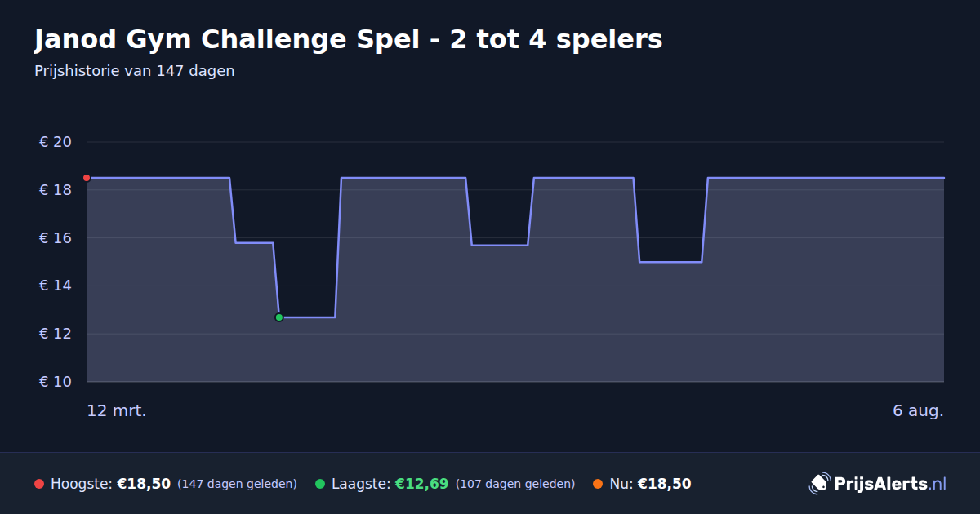Click the € 20 axis label

56,142
